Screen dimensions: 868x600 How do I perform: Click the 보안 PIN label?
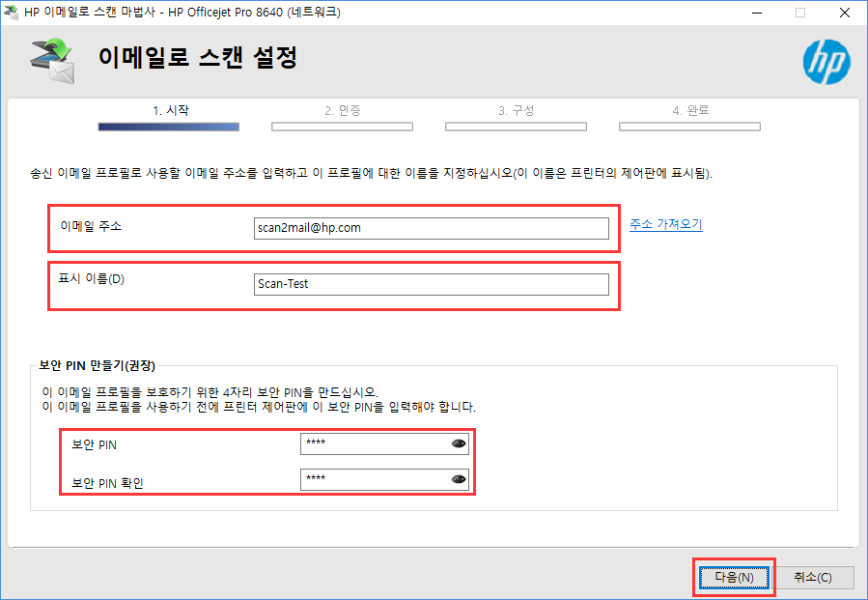(94, 444)
